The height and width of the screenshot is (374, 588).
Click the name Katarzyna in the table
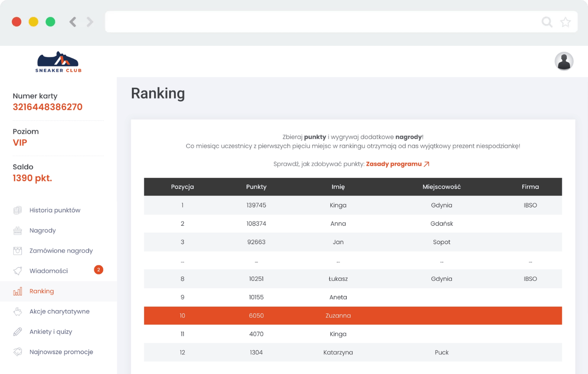pos(338,353)
